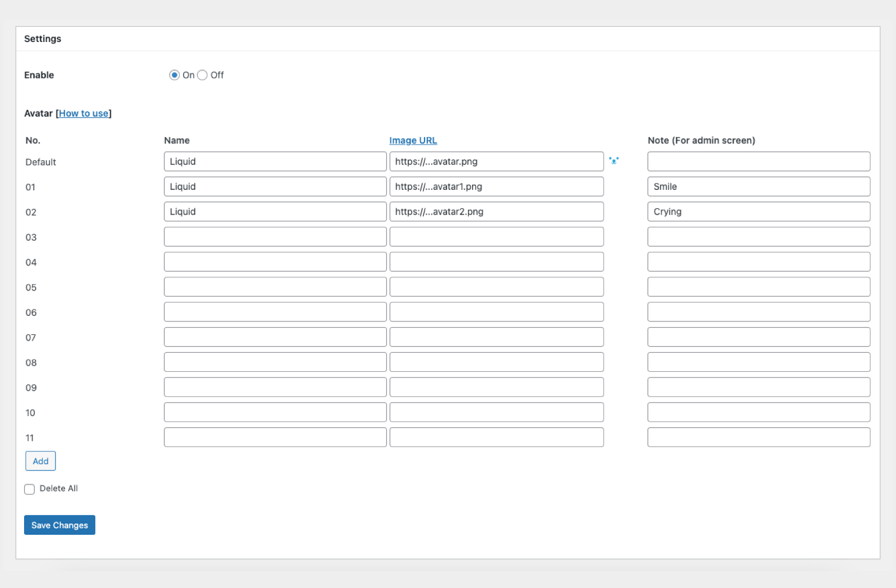Click the Name field in row 08
The image size is (896, 588).
275,362
